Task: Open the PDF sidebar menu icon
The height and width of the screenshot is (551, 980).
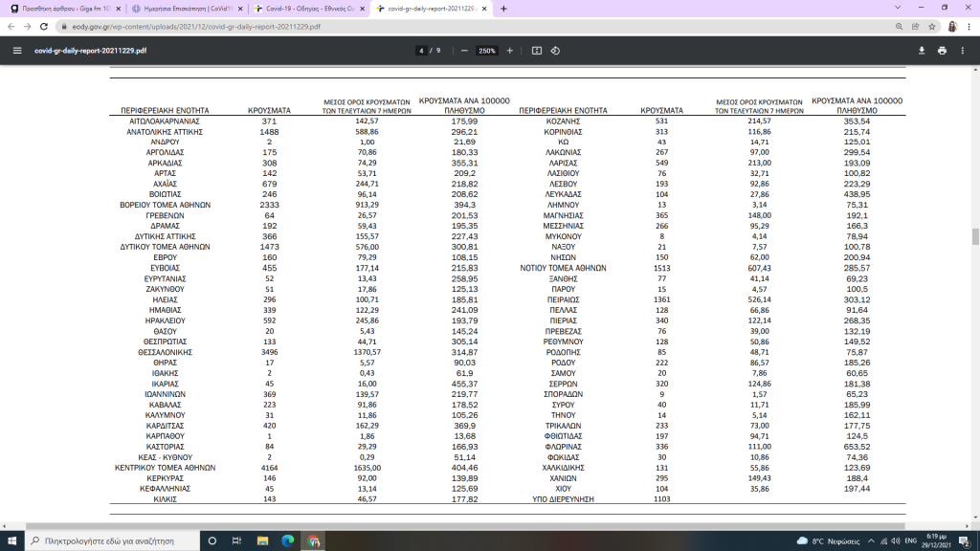Action: point(17,51)
